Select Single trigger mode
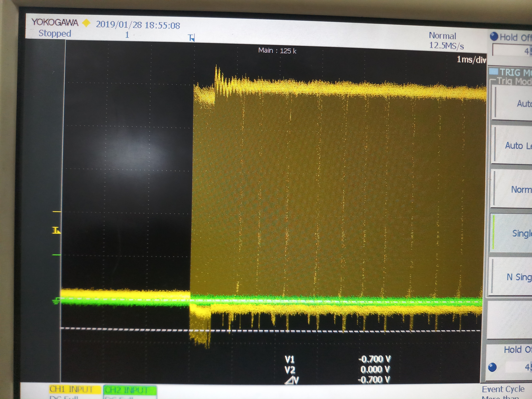Screen dimensions: 532x399 pyautogui.click(x=511, y=233)
